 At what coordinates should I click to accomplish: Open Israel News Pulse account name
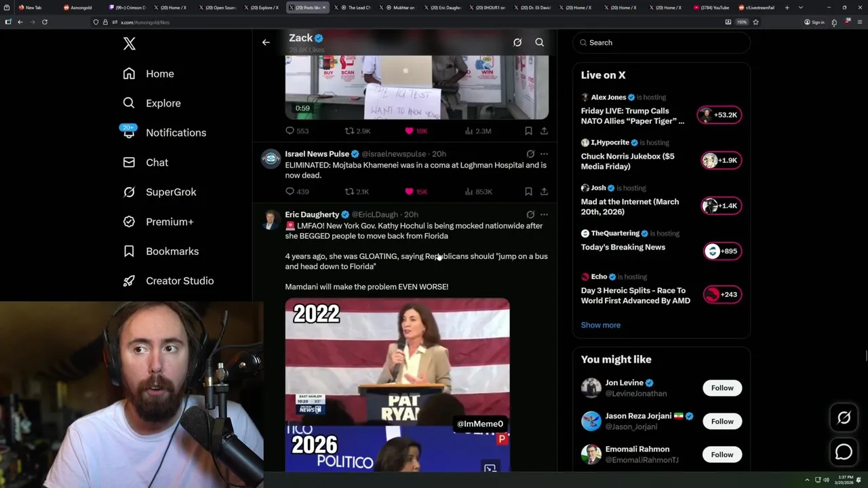click(317, 154)
